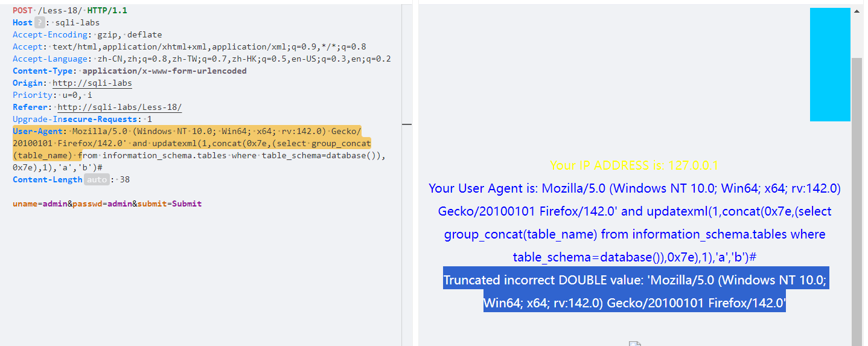This screenshot has width=868, height=346.
Task: Click the POST method in the request line
Action: pos(22,10)
